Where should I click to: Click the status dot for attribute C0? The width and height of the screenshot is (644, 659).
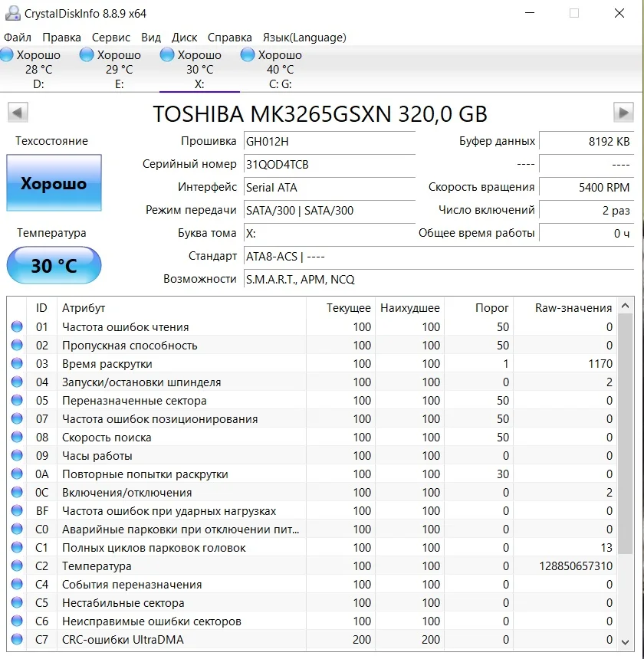[17, 529]
